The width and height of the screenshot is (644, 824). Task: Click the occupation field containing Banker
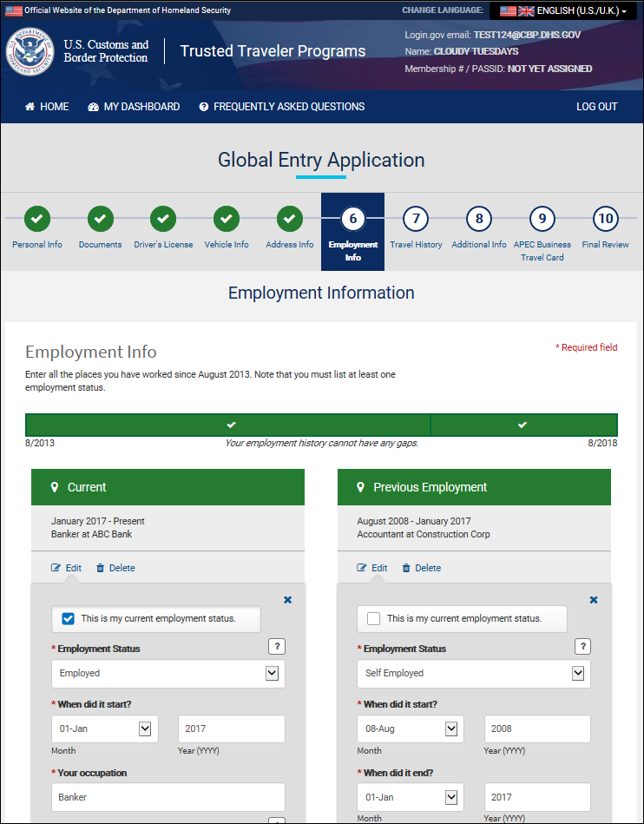pyautogui.click(x=168, y=797)
